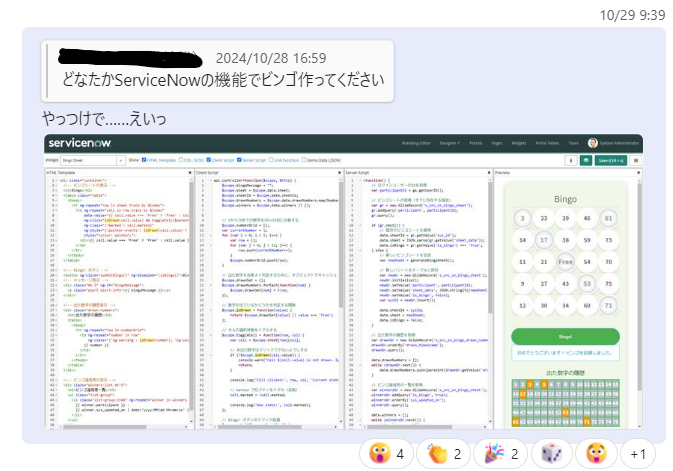
Task: Open the embedded ServiceNow screenshot image
Action: click(x=343, y=281)
